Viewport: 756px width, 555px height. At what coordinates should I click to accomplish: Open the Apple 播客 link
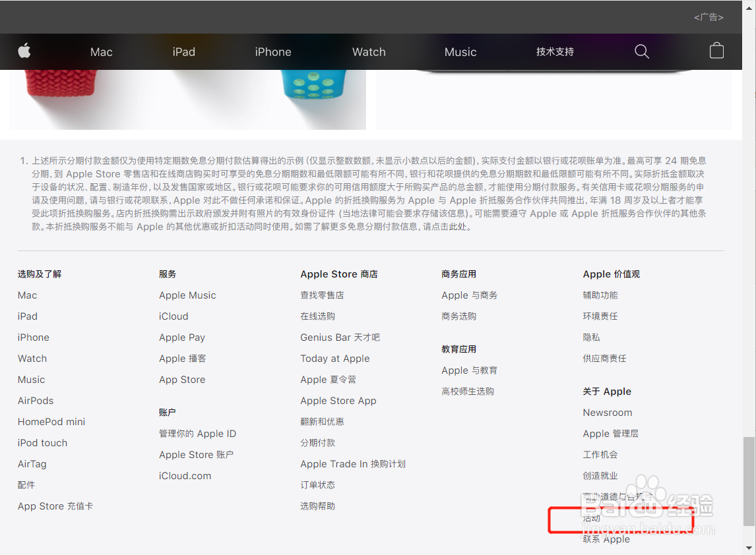pos(183,359)
